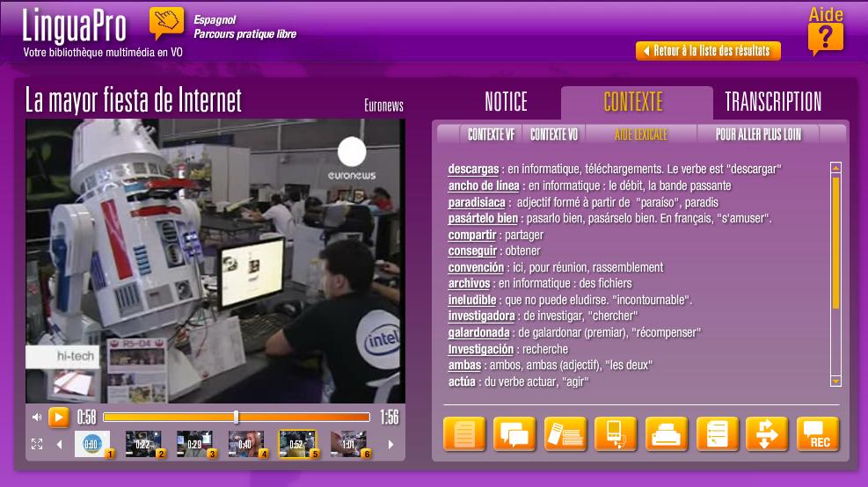The width and height of the screenshot is (868, 487).
Task: Open the document page icon button
Action: tap(464, 433)
